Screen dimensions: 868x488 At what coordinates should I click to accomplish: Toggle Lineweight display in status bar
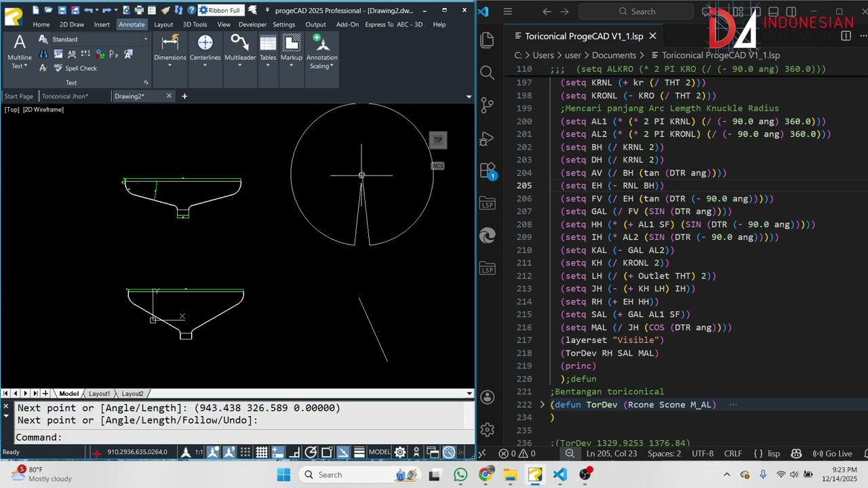click(x=359, y=452)
